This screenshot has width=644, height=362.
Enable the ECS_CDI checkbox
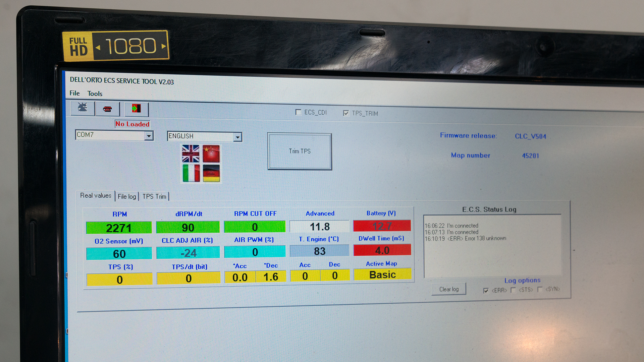pos(298,112)
